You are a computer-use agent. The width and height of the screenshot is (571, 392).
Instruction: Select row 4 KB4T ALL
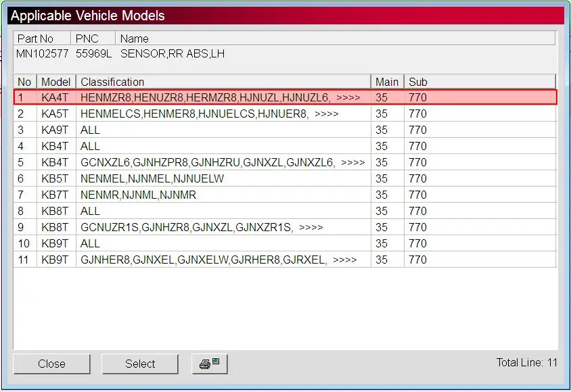coord(285,146)
